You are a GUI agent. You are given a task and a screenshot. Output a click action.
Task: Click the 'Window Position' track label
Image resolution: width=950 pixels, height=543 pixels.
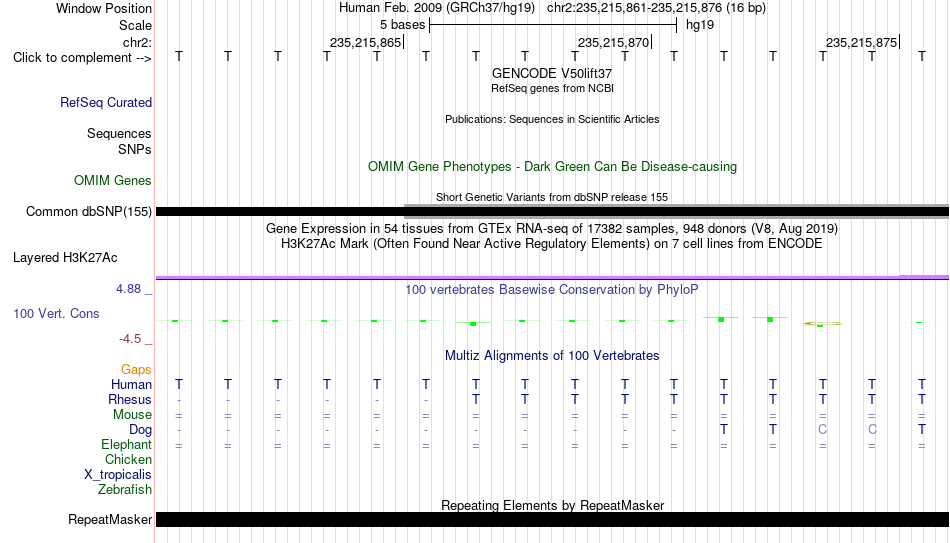(104, 8)
